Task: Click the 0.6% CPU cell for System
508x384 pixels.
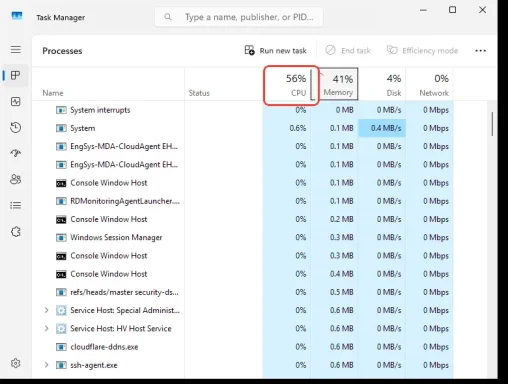Action: (287, 128)
